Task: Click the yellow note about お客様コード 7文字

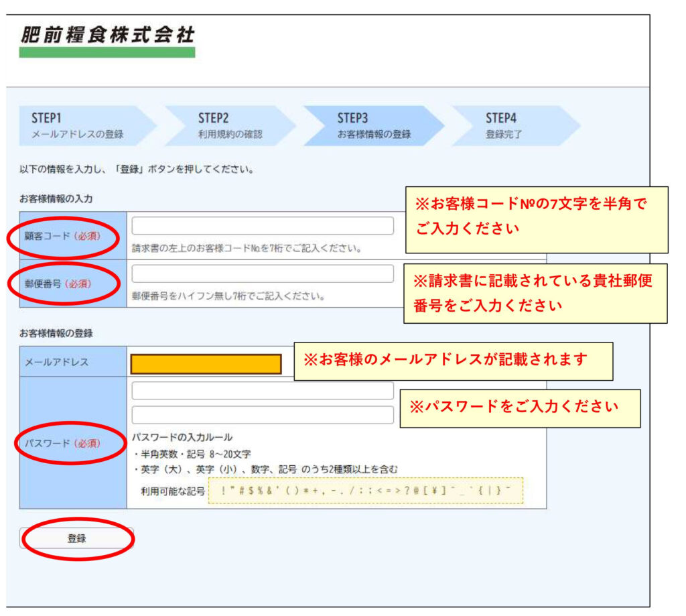Action: point(536,219)
